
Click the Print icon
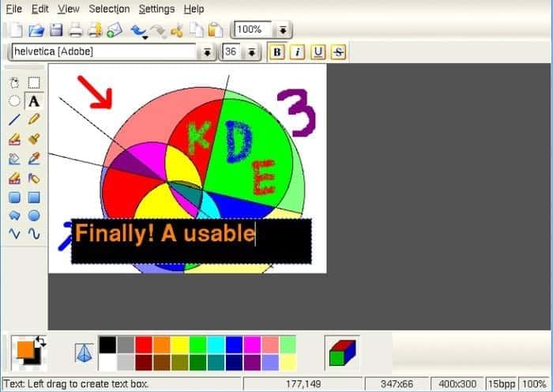point(76,30)
